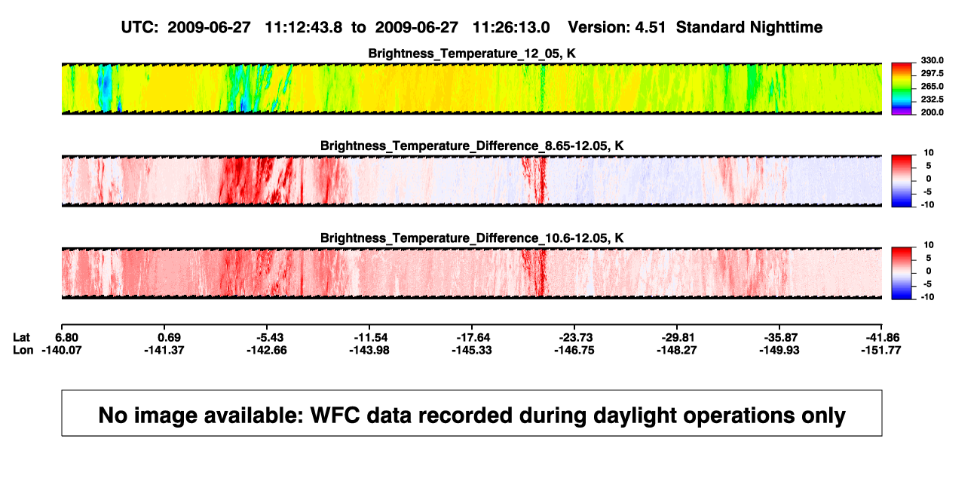The image size is (980, 503).
Task: Click the red-blue colorbar beside the 8.65-12.05 plot
Action: (x=902, y=180)
